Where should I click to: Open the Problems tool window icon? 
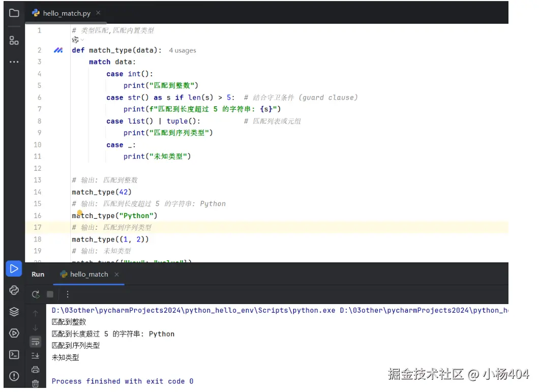pyautogui.click(x=14, y=376)
